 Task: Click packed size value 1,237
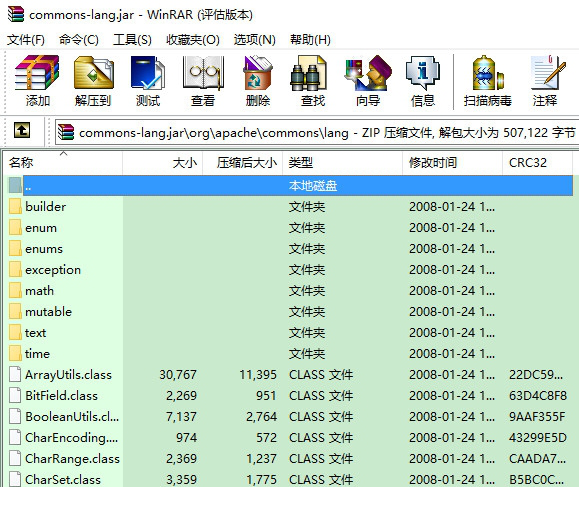tap(261, 459)
